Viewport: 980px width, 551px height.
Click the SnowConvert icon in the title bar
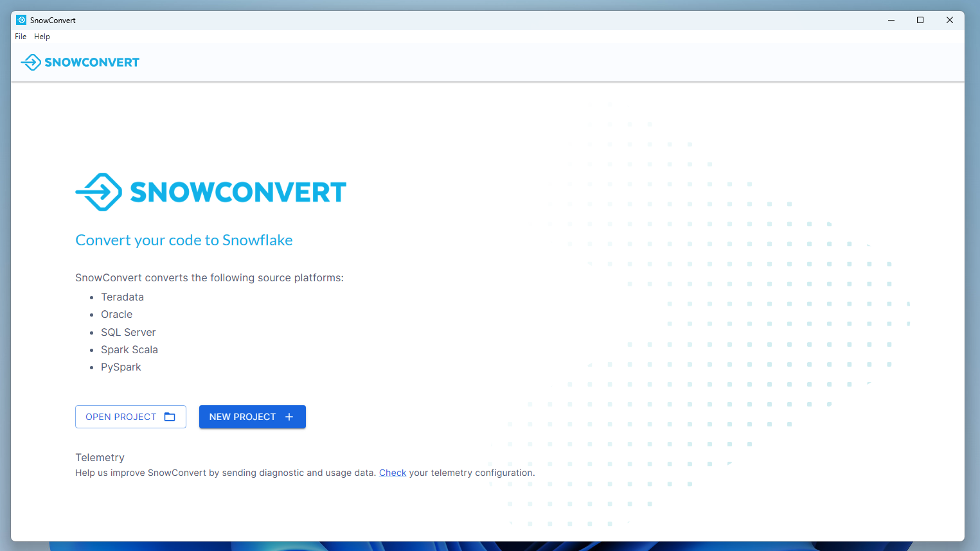pyautogui.click(x=22, y=20)
